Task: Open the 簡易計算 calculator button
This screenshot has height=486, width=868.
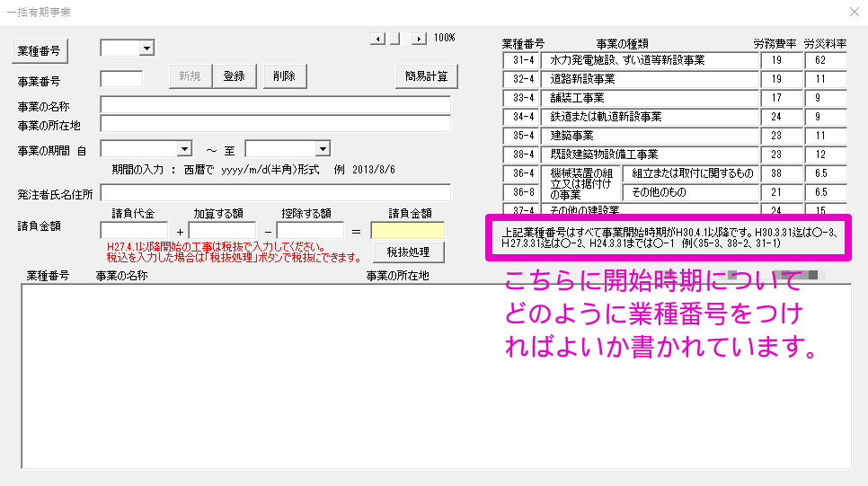Action: [x=426, y=76]
